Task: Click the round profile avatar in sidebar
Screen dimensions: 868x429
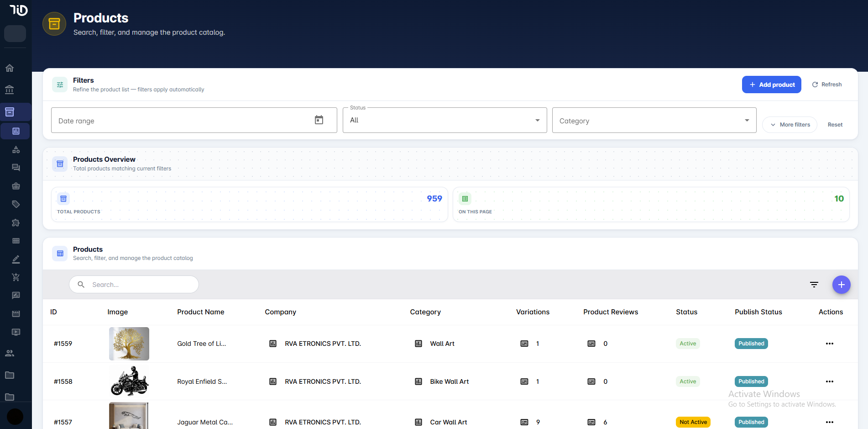Action: tap(15, 417)
